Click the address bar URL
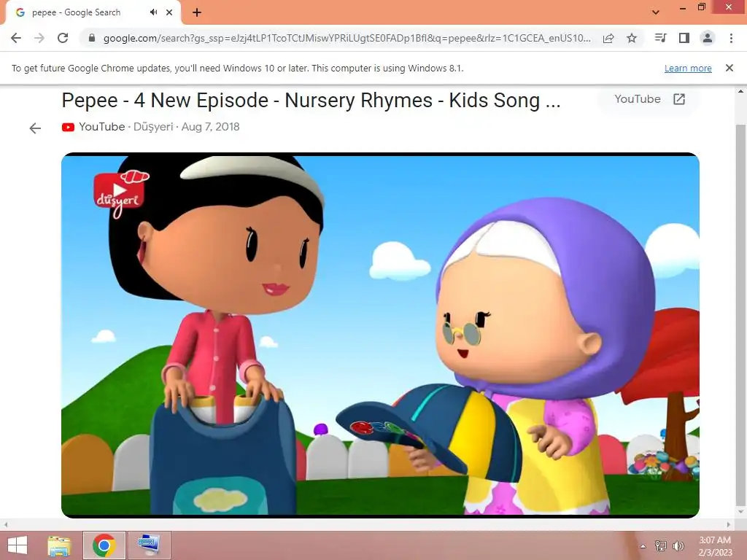 point(347,38)
